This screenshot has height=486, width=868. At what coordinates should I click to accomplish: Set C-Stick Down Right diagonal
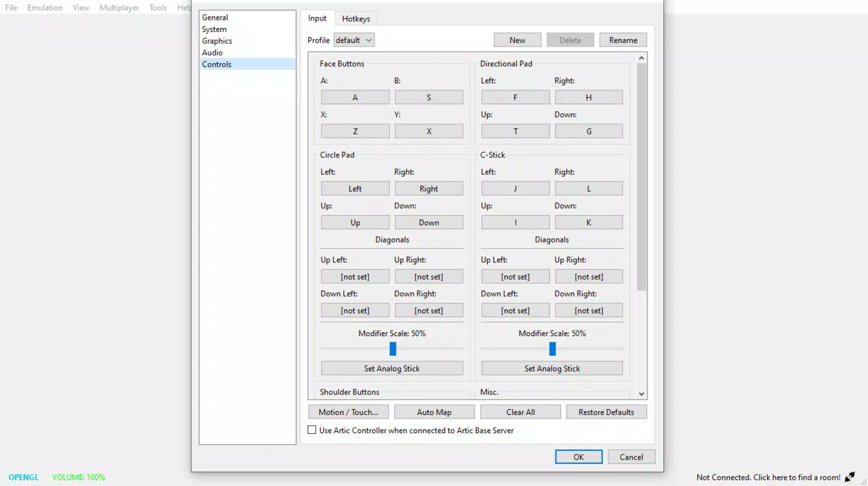pyautogui.click(x=588, y=310)
